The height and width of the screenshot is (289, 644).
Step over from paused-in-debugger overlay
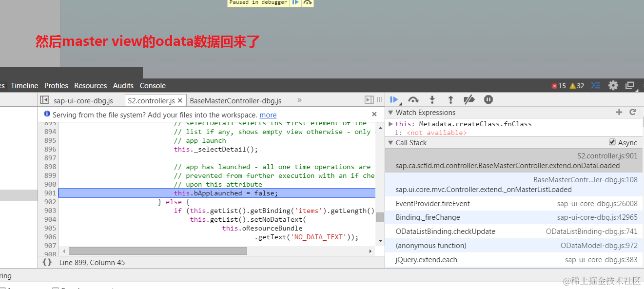307,2
